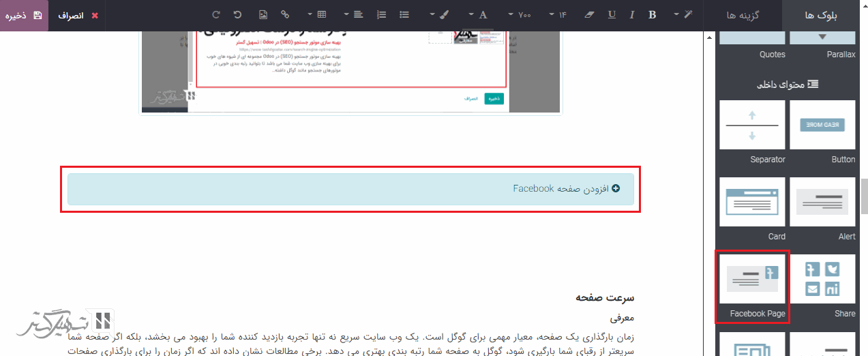Open the brush color dropdown
The image size is (868, 356).
[x=440, y=14]
